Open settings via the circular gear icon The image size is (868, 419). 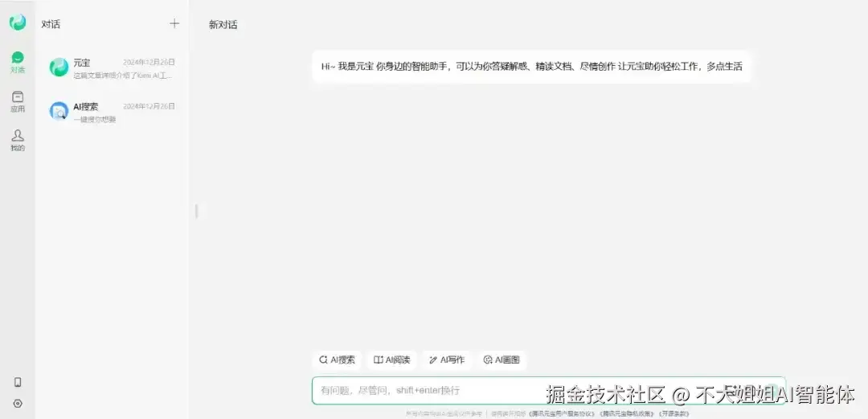(18, 404)
